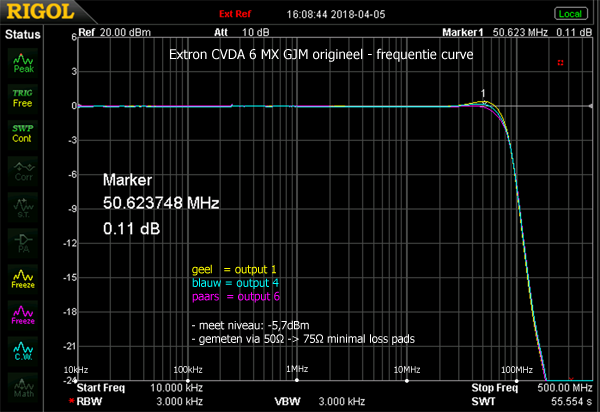Click the magenta Freeze trace icon
The height and width of the screenshot is (412, 600).
click(x=23, y=315)
